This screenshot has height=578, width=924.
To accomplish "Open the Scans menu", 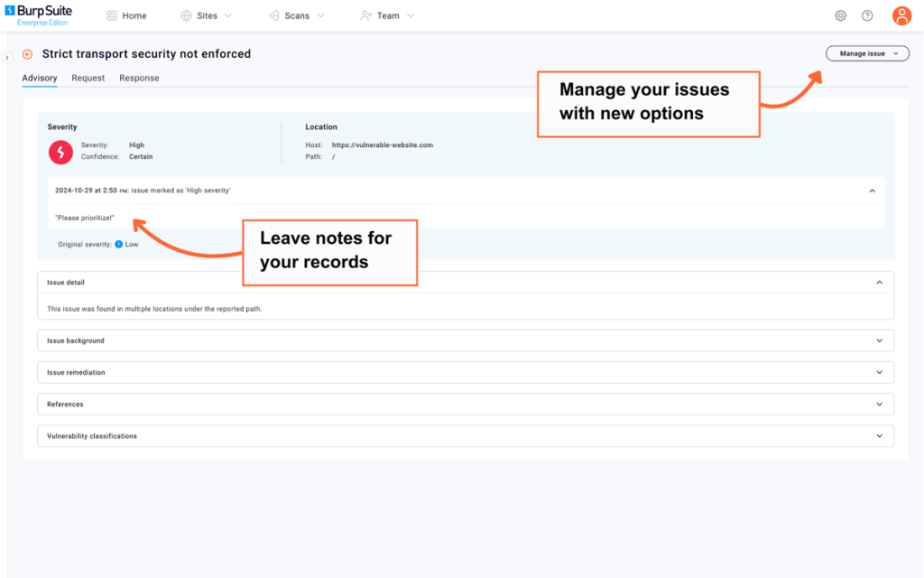I will click(296, 16).
